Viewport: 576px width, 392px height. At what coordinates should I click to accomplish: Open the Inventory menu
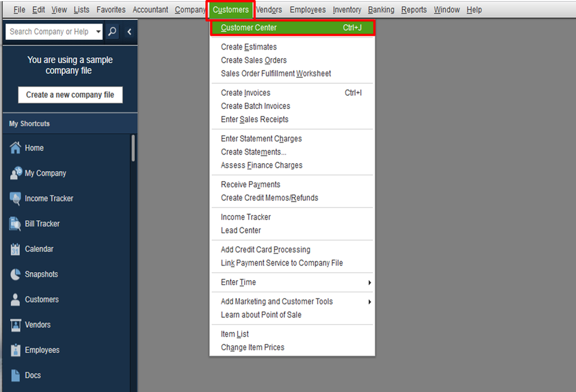click(x=347, y=10)
